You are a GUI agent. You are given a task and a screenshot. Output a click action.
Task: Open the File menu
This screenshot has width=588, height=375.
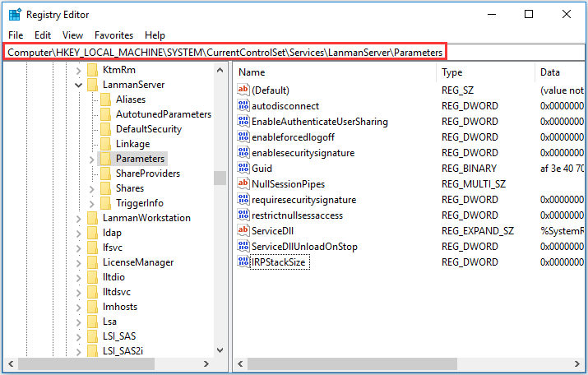pos(16,35)
